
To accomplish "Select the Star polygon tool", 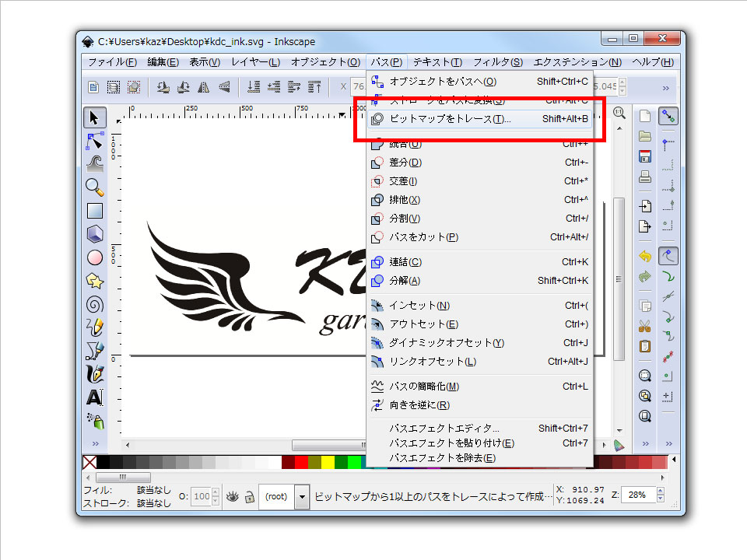I will click(94, 281).
